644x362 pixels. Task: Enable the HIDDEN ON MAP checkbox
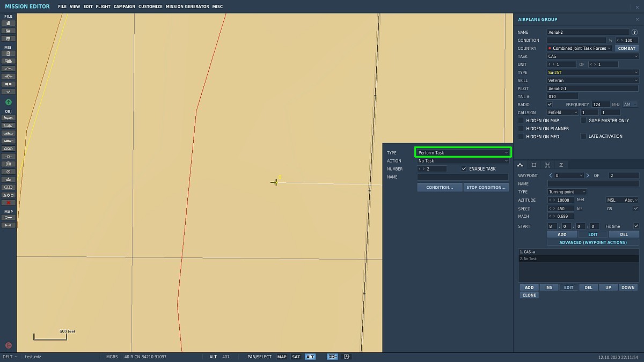tap(521, 121)
